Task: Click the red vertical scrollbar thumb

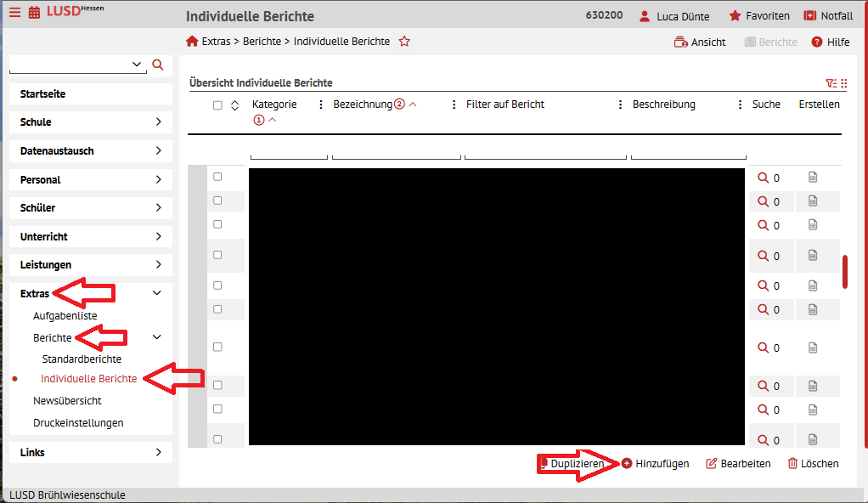Action: (845, 271)
